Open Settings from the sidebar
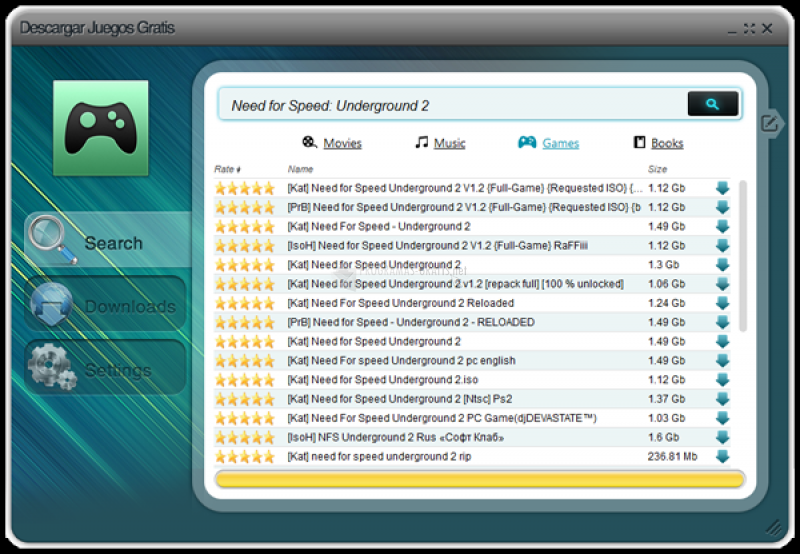Screen dimensions: 800x554 click(x=106, y=370)
